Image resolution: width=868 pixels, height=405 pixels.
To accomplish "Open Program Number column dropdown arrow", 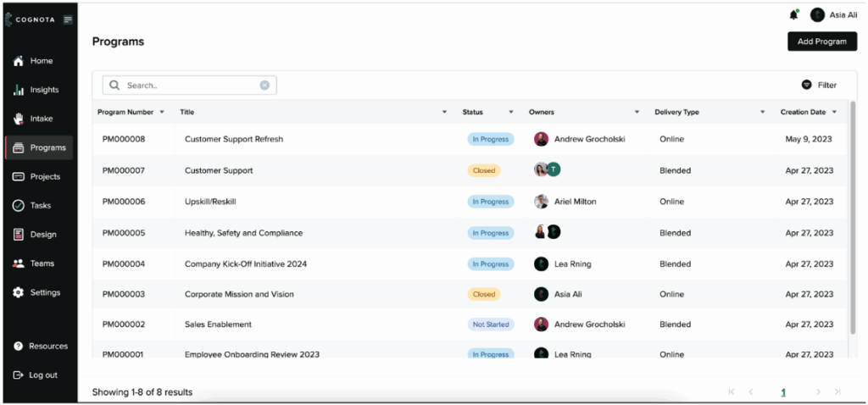I will [x=162, y=112].
